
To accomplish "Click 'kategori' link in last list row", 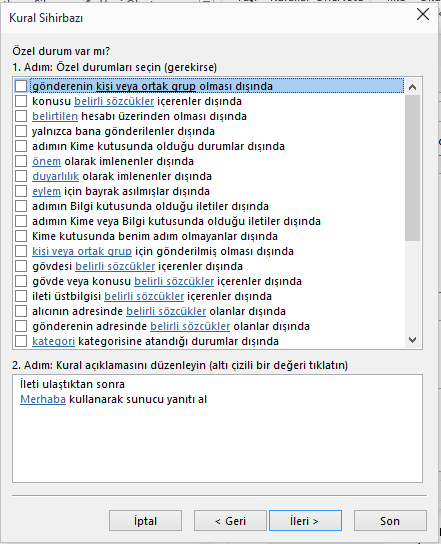I will click(53, 341).
